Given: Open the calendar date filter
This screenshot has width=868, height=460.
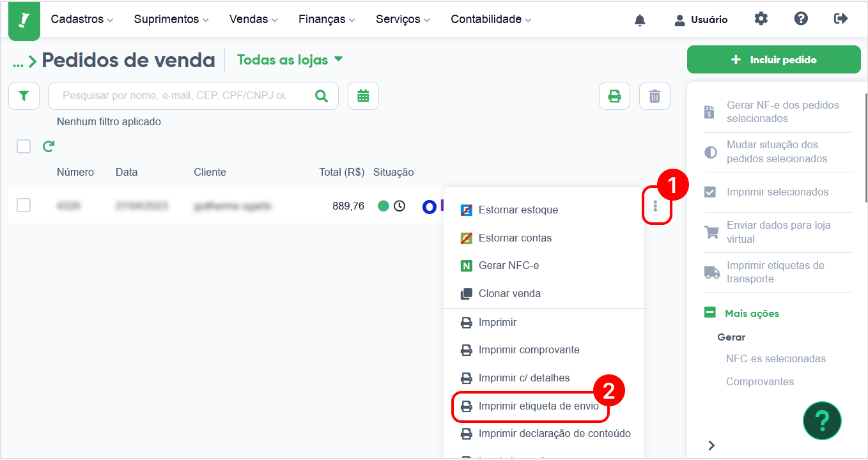Looking at the screenshot, I should (363, 96).
